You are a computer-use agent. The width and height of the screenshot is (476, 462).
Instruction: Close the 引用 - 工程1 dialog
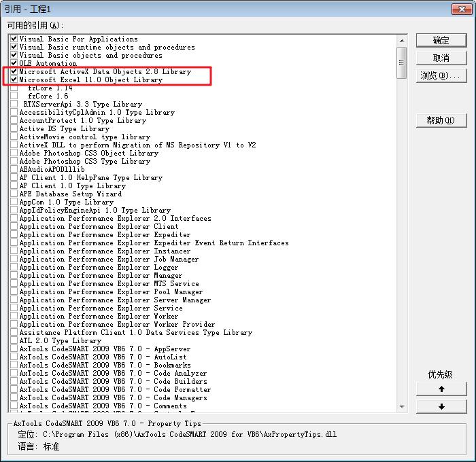coord(462,10)
